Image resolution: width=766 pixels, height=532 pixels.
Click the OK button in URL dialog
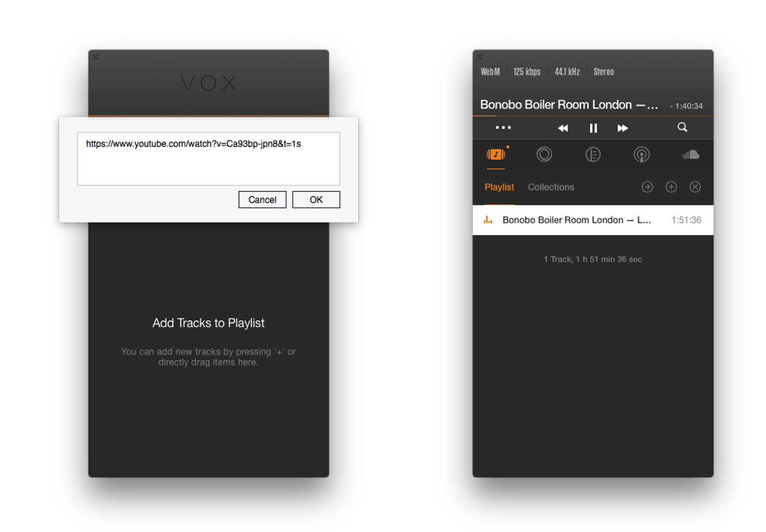316,199
